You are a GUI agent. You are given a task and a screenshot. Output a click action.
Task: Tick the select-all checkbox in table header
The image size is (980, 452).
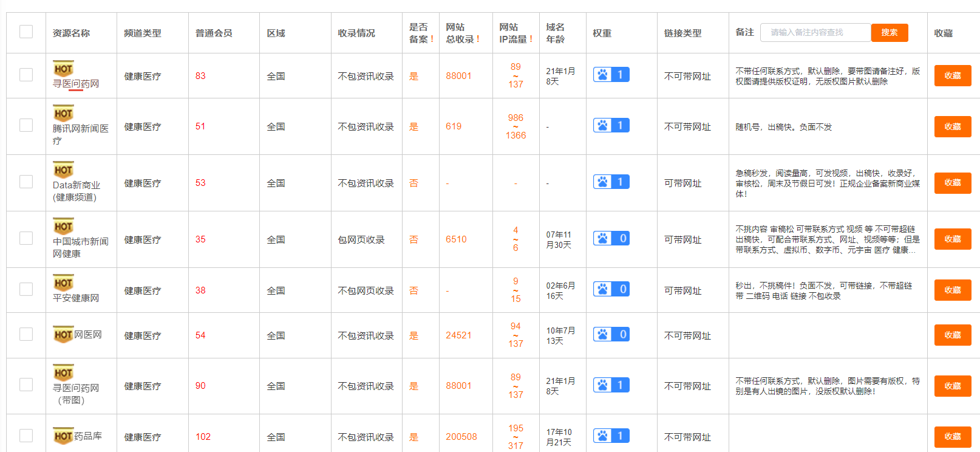(x=26, y=32)
